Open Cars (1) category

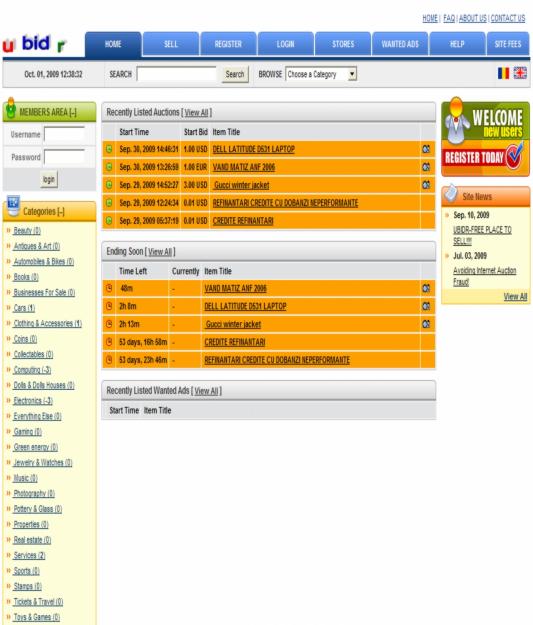point(24,308)
